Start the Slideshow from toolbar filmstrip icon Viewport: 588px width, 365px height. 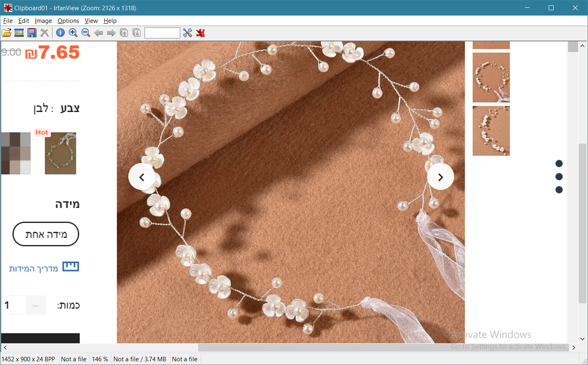(19, 33)
